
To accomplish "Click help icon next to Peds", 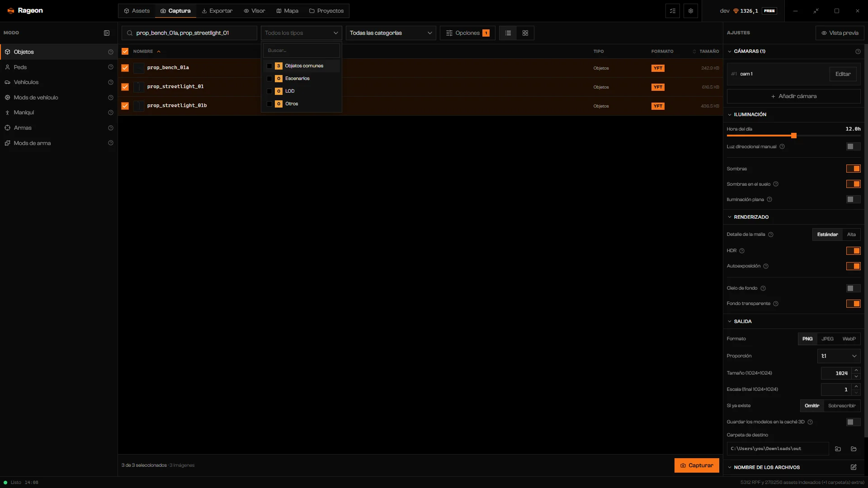I will click(x=111, y=67).
